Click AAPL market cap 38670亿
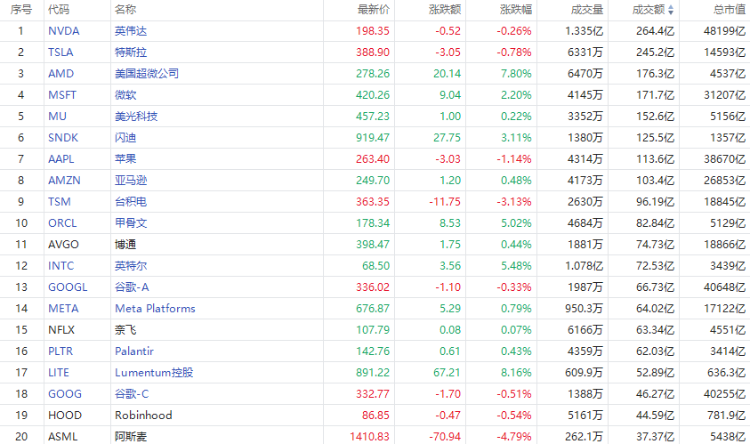This screenshot has width=750, height=444. (x=725, y=159)
